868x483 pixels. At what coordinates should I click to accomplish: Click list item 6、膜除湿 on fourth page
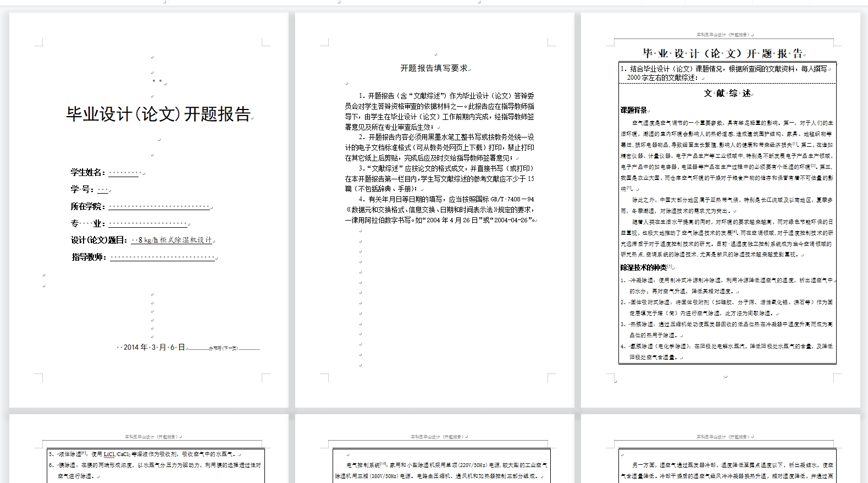(x=155, y=470)
